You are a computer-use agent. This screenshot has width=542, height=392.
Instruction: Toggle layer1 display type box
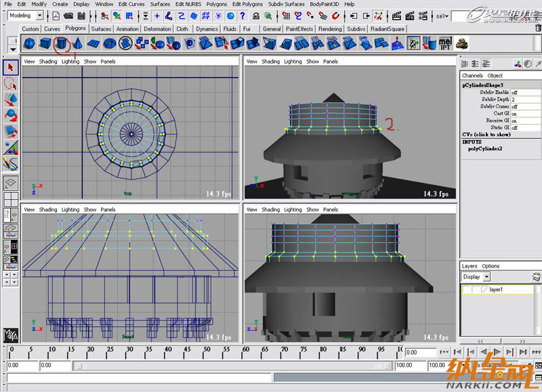pos(476,290)
